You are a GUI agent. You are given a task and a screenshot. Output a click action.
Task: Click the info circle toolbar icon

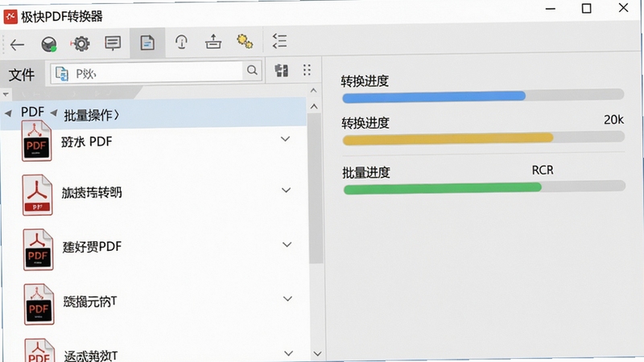point(181,42)
